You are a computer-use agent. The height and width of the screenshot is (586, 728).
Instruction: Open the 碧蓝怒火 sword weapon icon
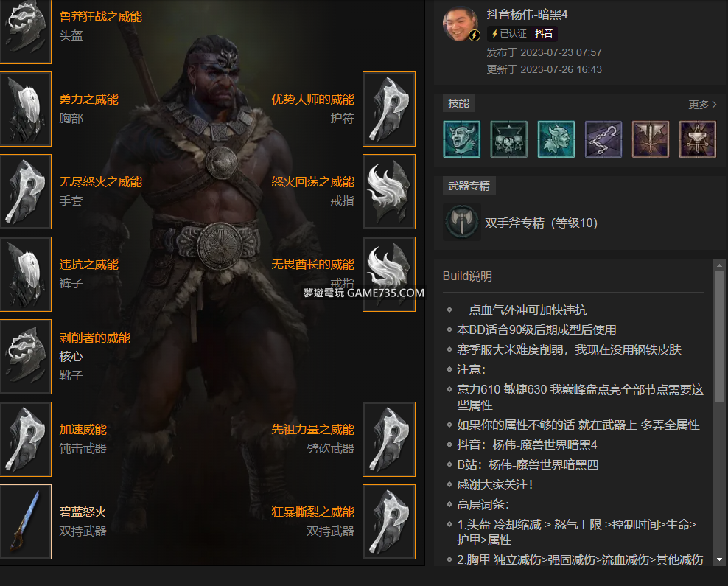pos(25,522)
